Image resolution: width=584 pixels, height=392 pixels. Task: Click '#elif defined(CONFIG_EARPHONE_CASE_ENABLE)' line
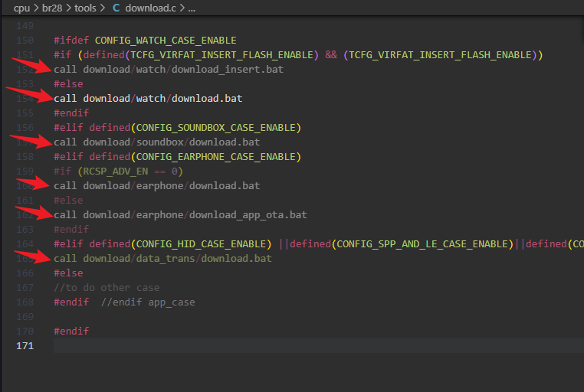point(177,156)
